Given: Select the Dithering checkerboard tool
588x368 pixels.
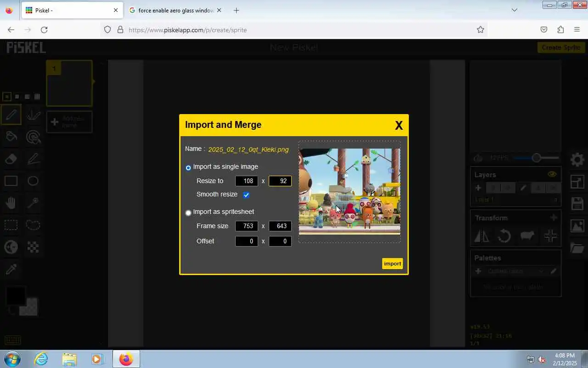Looking at the screenshot, I should click(x=33, y=247).
